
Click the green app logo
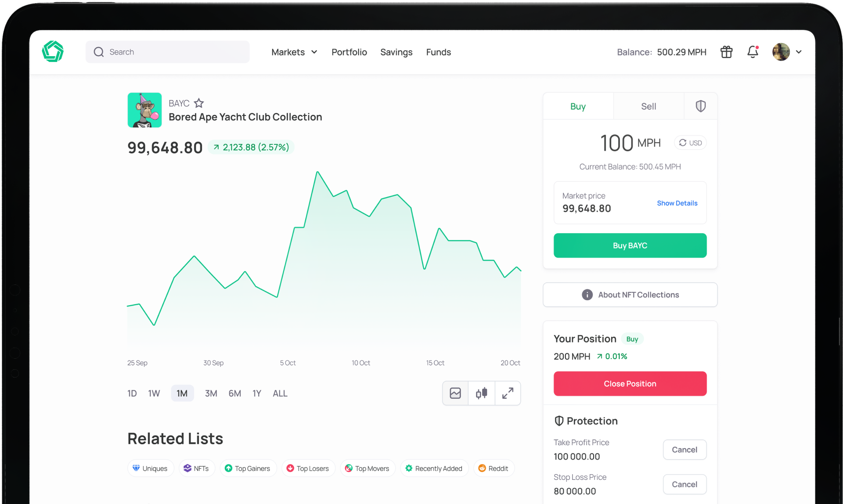tap(53, 51)
